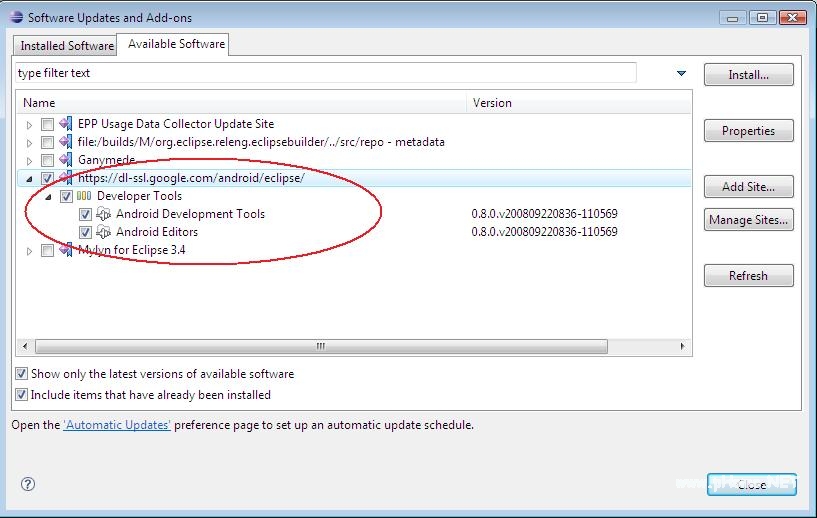Select the Android Development Tools row text
This screenshot has height=518, width=817.
click(190, 214)
